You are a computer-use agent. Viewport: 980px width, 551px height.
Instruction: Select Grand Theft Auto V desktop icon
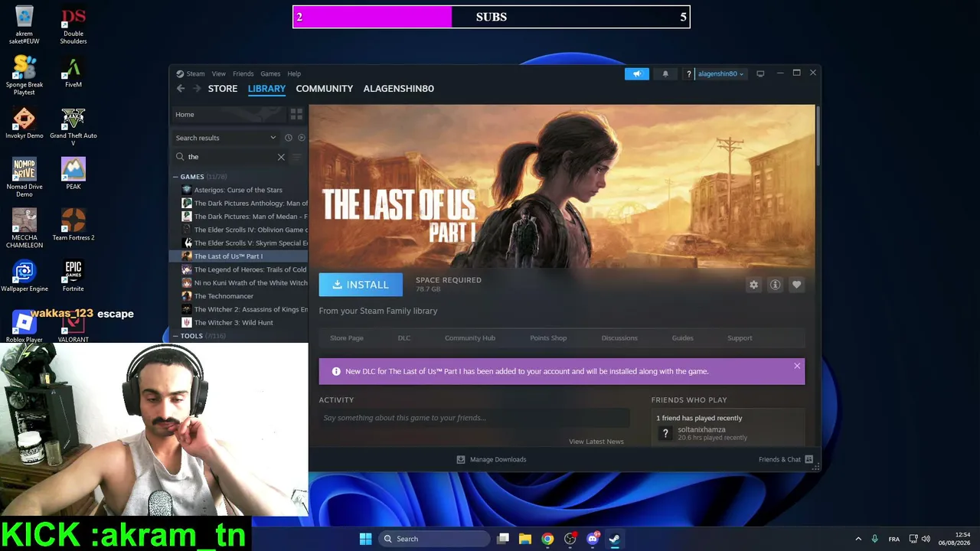tap(73, 126)
